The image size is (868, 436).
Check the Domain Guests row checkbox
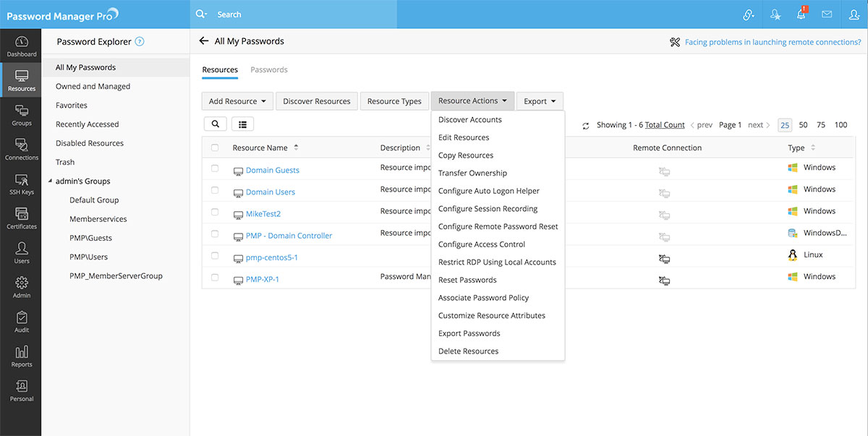pyautogui.click(x=215, y=168)
